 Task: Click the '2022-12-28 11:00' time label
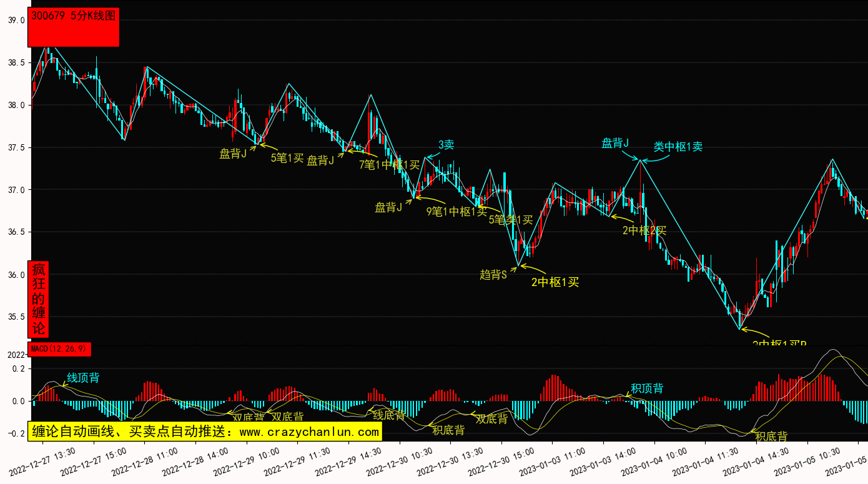(x=145, y=462)
